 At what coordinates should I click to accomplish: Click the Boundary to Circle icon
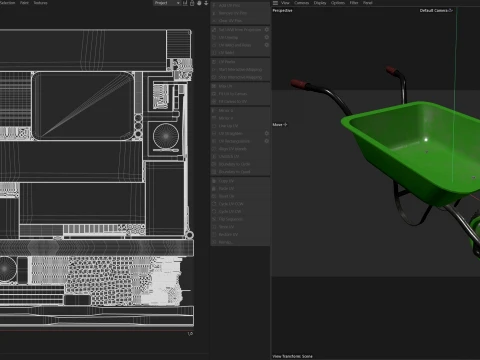click(x=214, y=164)
